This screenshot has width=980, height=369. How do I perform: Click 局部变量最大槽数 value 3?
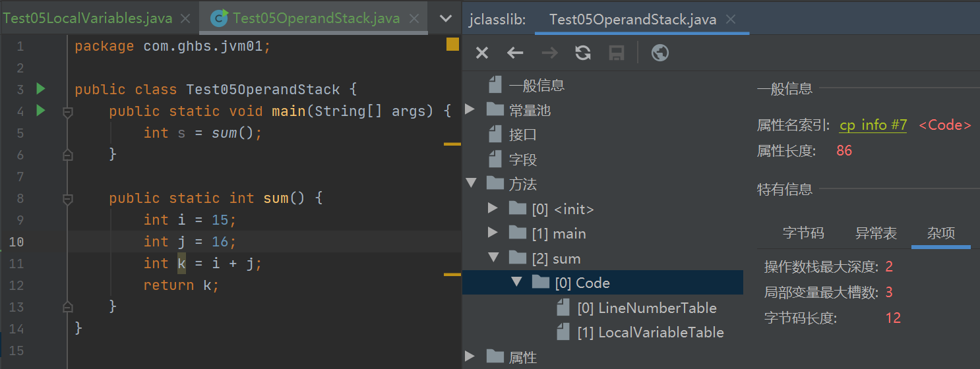[x=889, y=292]
